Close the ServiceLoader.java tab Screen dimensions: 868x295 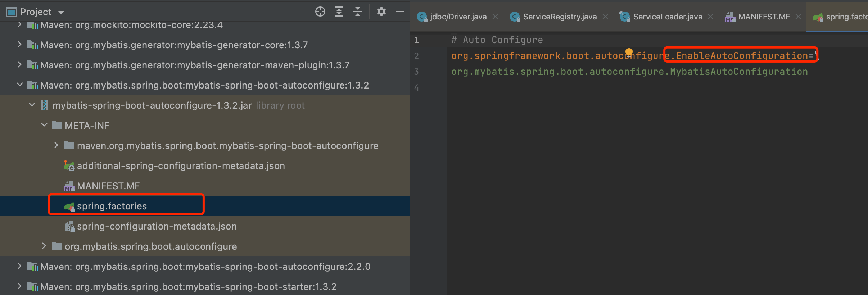tap(710, 17)
